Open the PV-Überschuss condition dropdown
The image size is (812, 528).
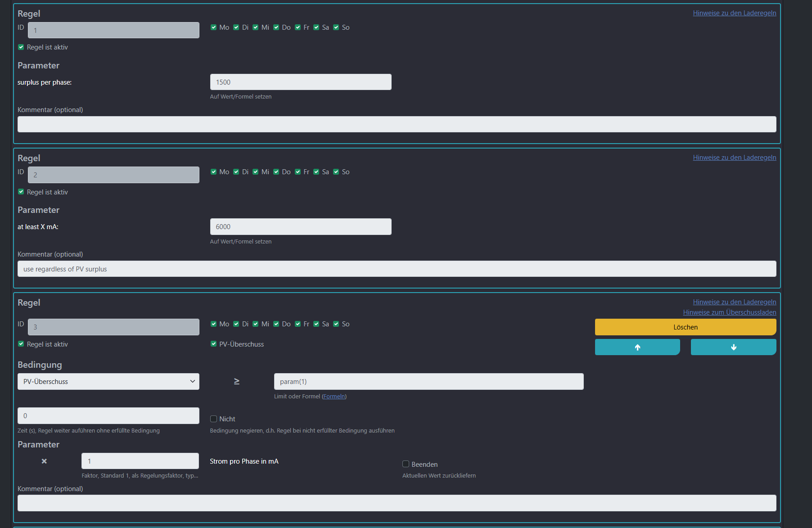[x=108, y=382]
